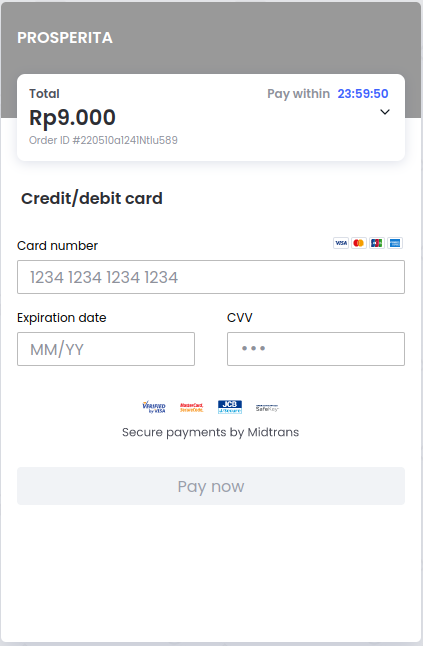Screen dimensions: 423x646
Task: Click the PROSPERITA merchant name
Action: [x=65, y=38]
